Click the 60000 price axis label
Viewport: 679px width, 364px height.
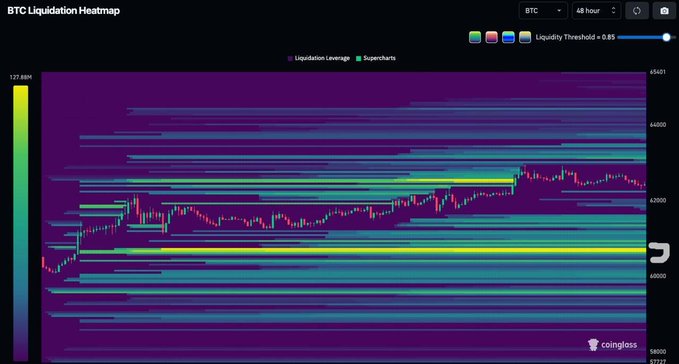tap(658, 276)
